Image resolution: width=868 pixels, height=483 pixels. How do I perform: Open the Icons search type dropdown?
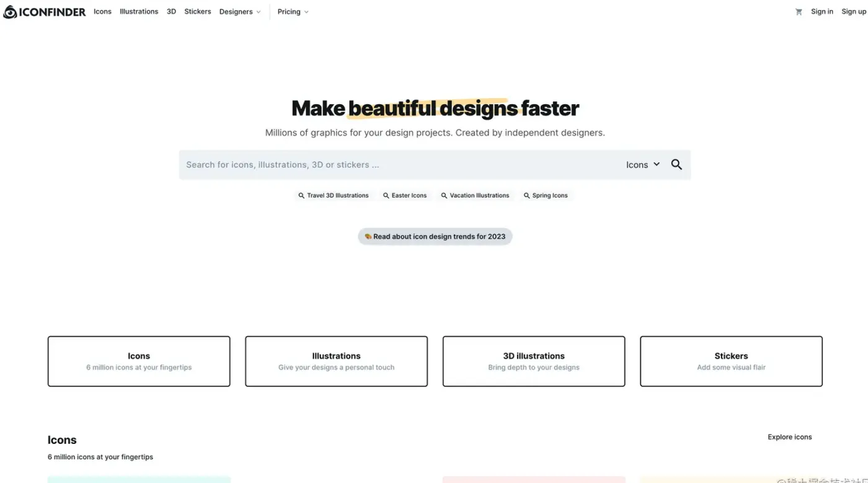click(x=643, y=165)
